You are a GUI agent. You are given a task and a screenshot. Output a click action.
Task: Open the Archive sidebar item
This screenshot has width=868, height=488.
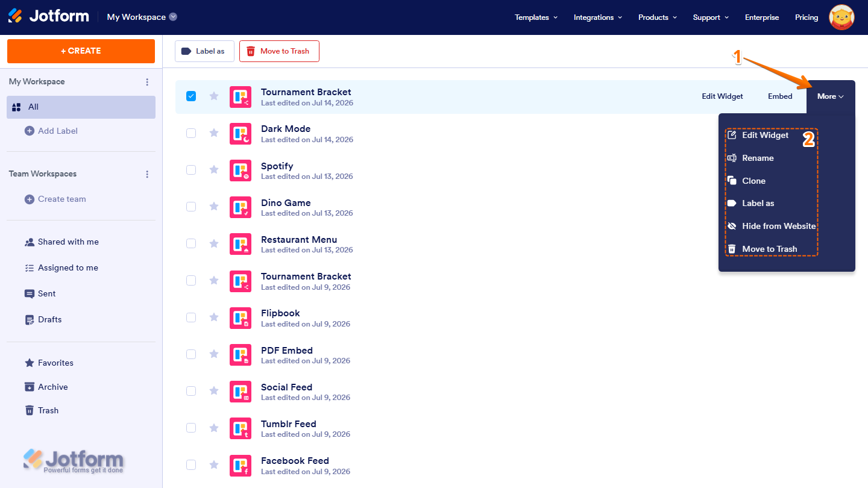pyautogui.click(x=46, y=387)
